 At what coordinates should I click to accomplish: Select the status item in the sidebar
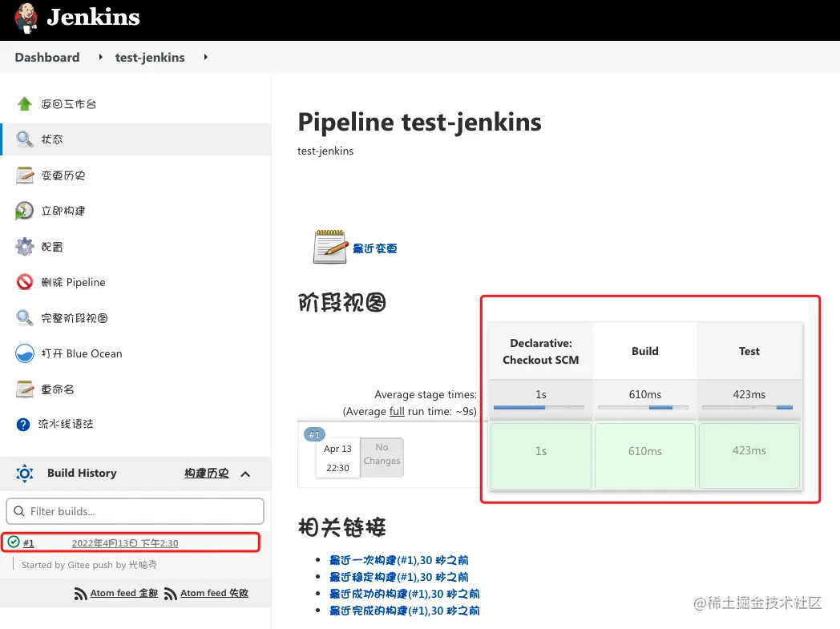52,139
